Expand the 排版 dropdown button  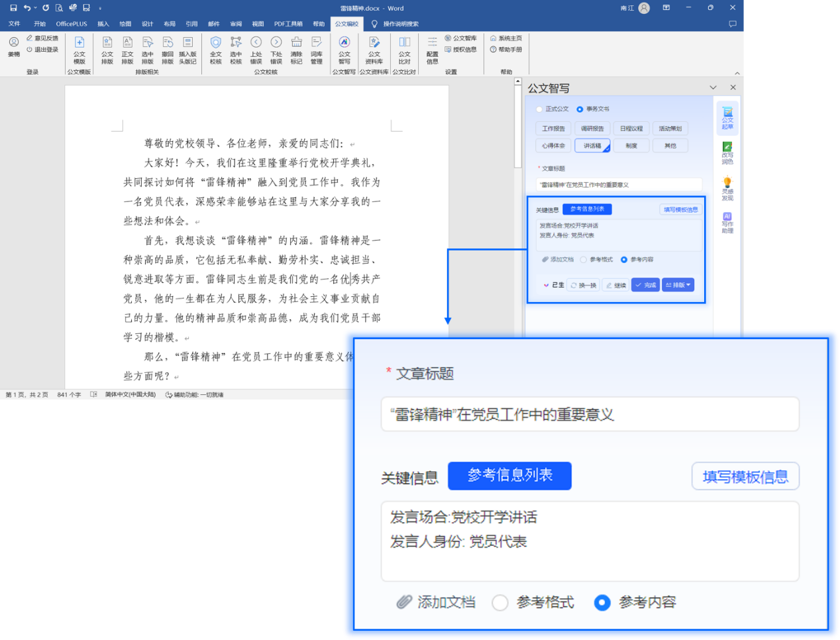(x=678, y=285)
